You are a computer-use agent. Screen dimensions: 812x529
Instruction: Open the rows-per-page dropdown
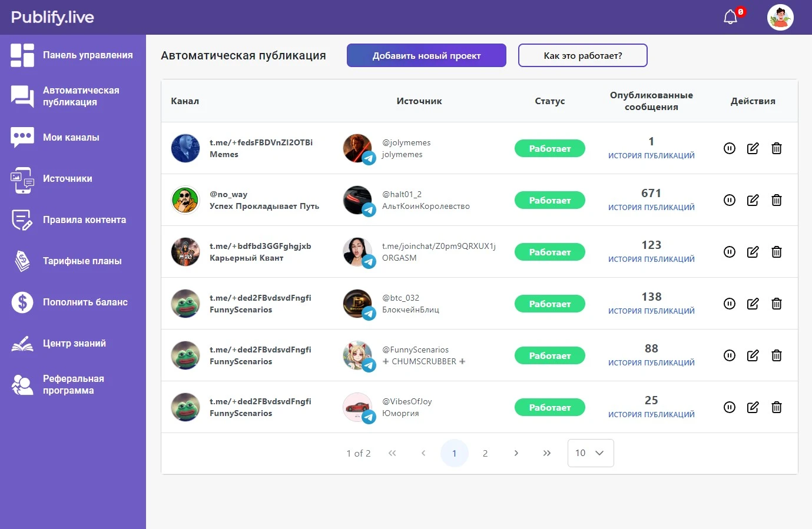[590, 453]
